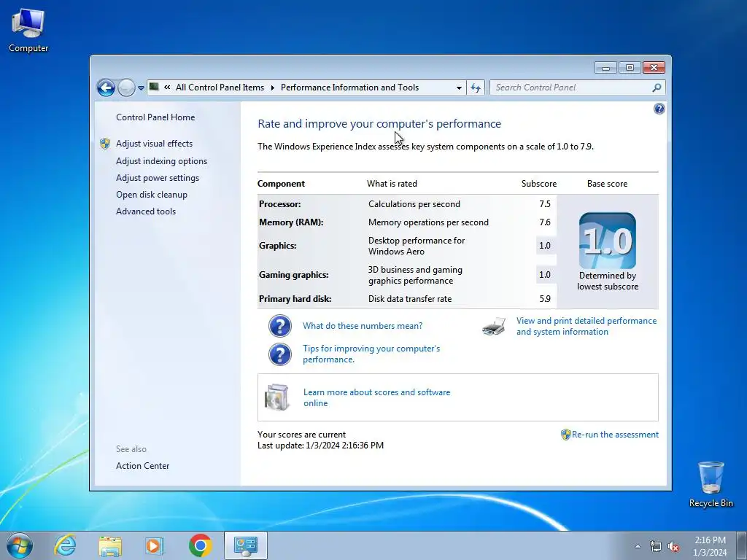Click All Control Panel Items breadcrumb
The image size is (747, 560).
(x=220, y=87)
